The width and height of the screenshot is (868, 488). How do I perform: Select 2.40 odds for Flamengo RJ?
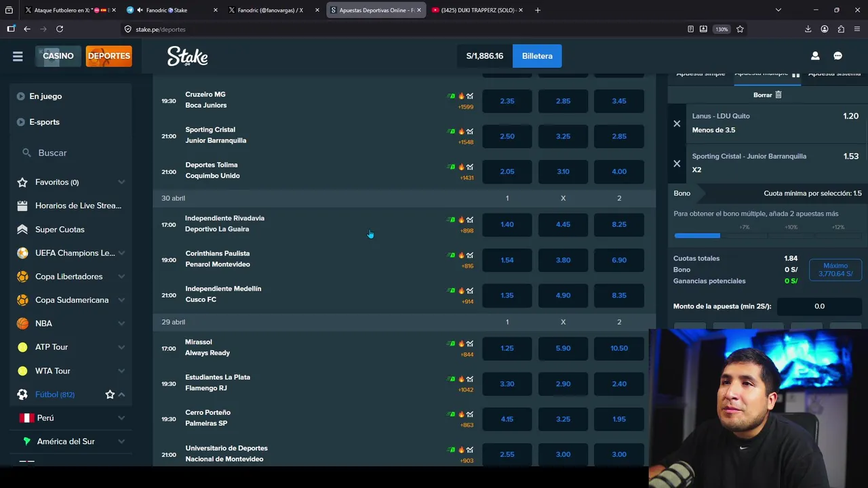(619, 384)
